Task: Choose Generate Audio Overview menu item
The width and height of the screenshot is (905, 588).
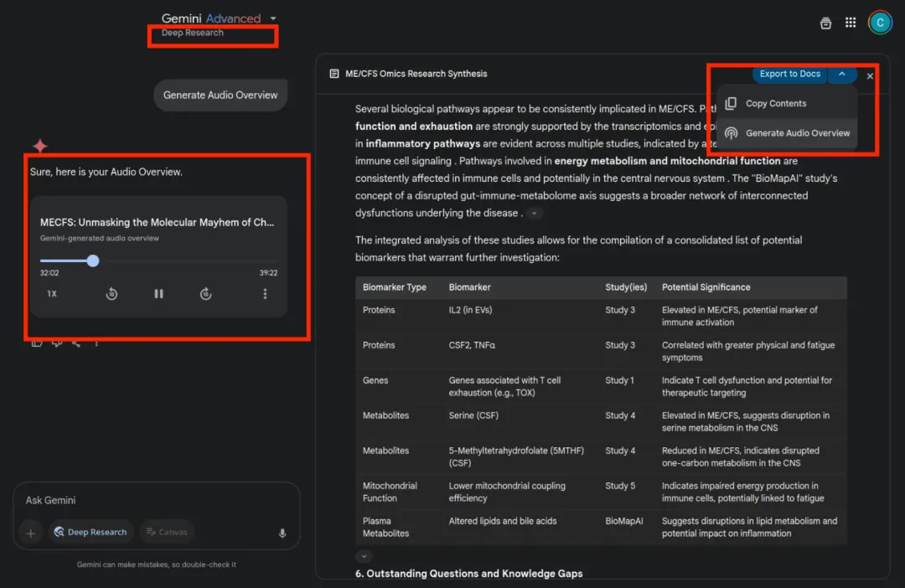Action: tap(797, 133)
